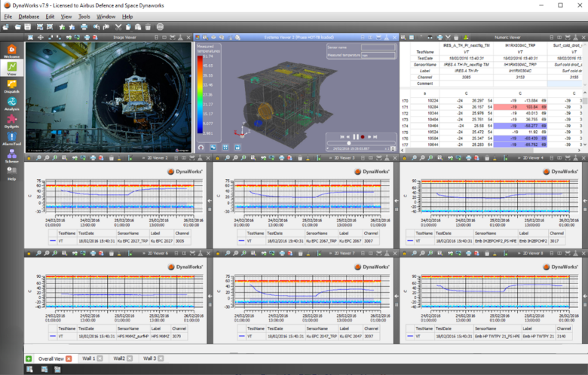Add a new tab with green plus button

tap(29, 359)
